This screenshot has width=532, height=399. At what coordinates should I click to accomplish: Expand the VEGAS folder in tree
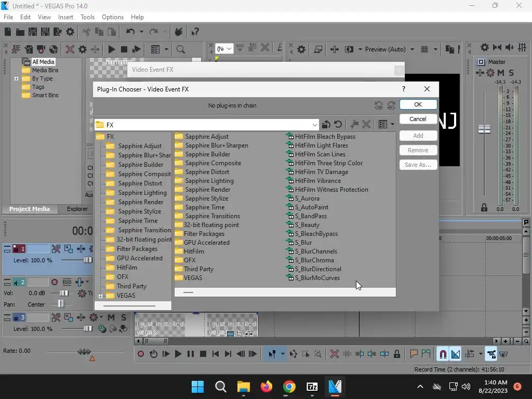coord(100,296)
